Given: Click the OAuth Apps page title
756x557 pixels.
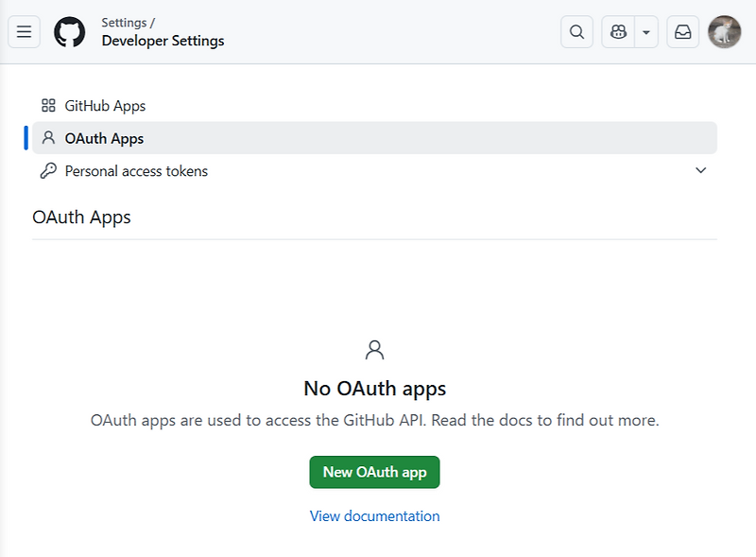Looking at the screenshot, I should click(x=80, y=217).
